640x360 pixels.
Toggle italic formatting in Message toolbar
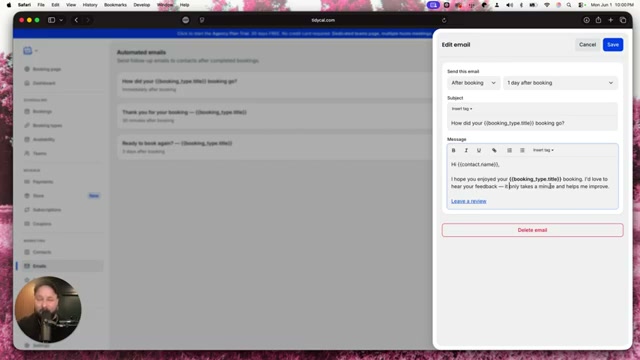pos(466,150)
